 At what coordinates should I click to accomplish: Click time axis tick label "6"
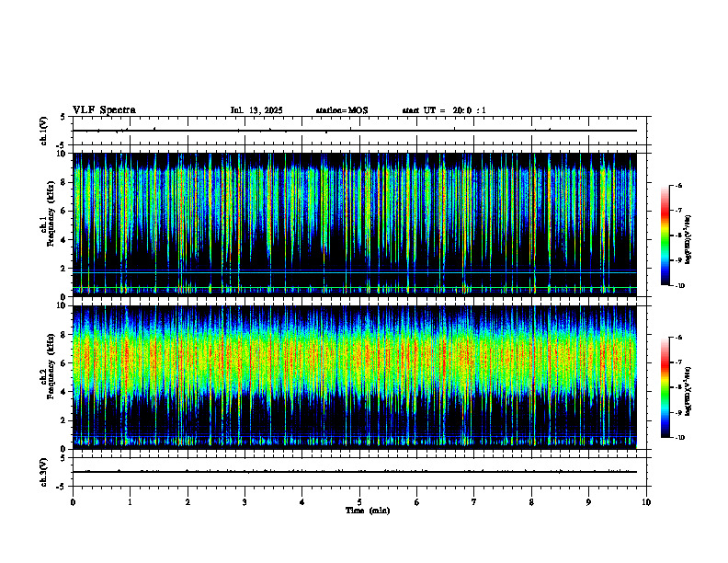tap(416, 502)
